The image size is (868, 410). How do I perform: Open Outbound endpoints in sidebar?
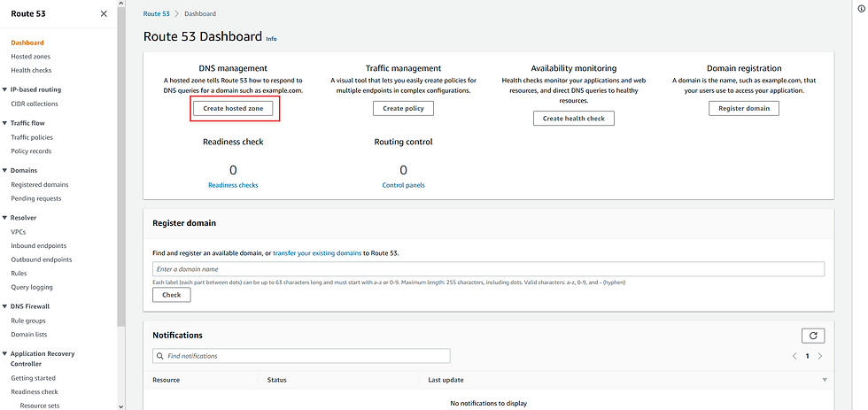tap(42, 259)
